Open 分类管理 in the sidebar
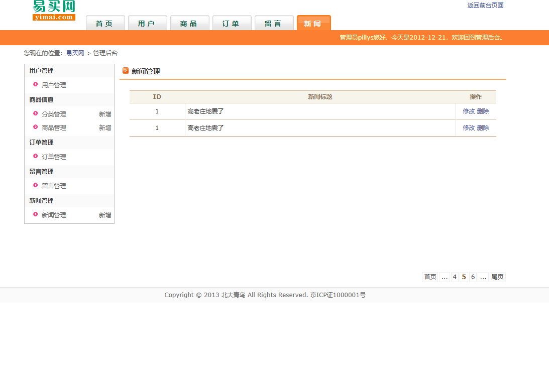Image resolution: width=549 pixels, height=392 pixels. click(54, 114)
